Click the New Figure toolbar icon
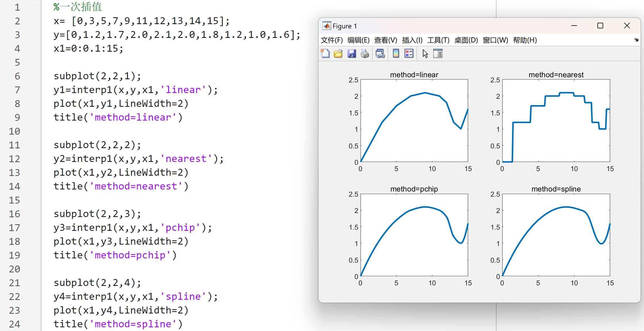Image resolution: width=644 pixels, height=331 pixels. point(325,54)
